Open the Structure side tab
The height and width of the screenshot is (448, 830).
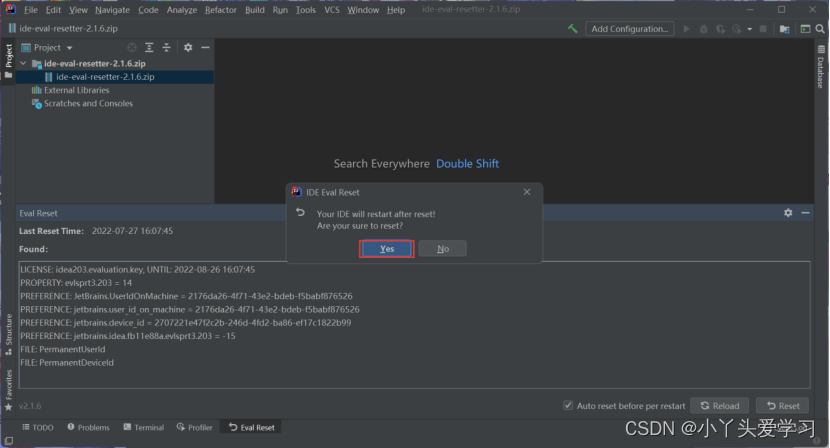8,335
